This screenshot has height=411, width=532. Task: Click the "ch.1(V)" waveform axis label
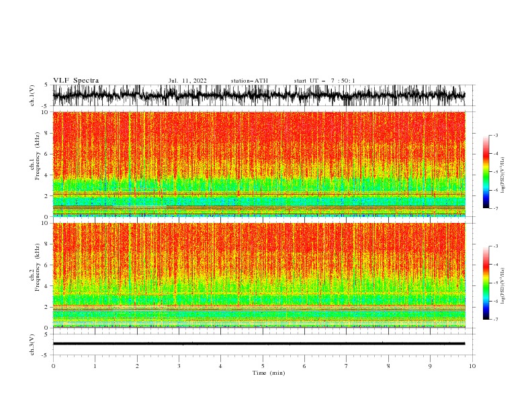coord(32,95)
